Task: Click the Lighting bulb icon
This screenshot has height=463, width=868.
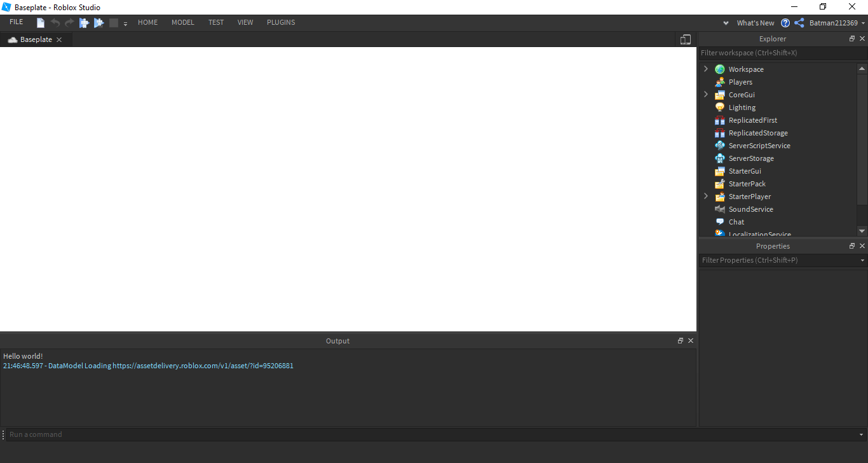Action: click(x=719, y=107)
